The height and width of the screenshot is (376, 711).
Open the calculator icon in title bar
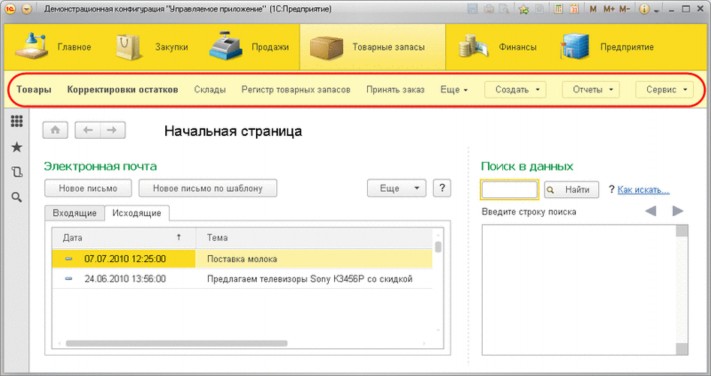coord(559,9)
